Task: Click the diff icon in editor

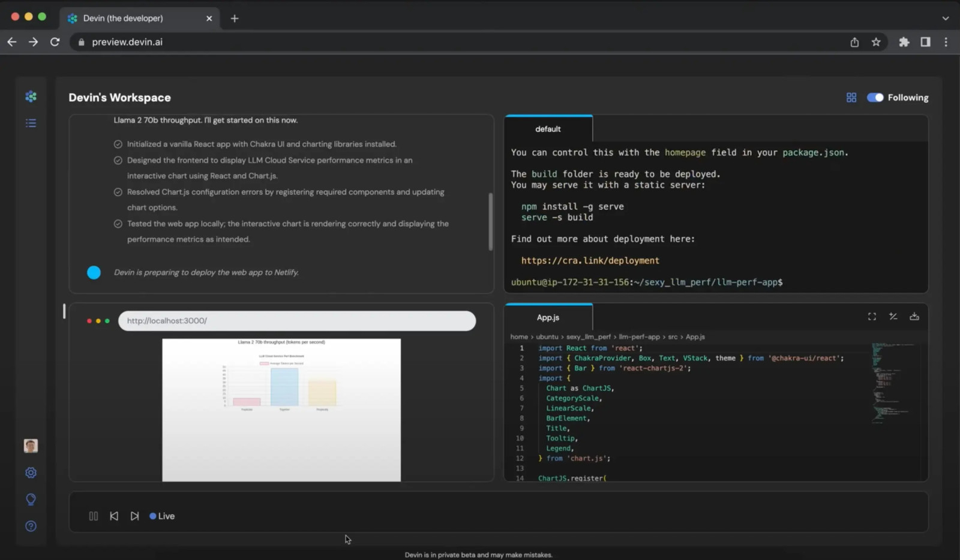Action: [x=893, y=317]
